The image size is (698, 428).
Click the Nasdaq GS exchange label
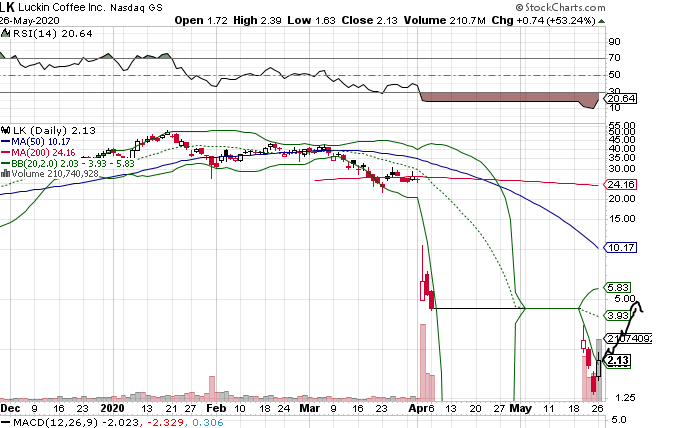(x=136, y=8)
